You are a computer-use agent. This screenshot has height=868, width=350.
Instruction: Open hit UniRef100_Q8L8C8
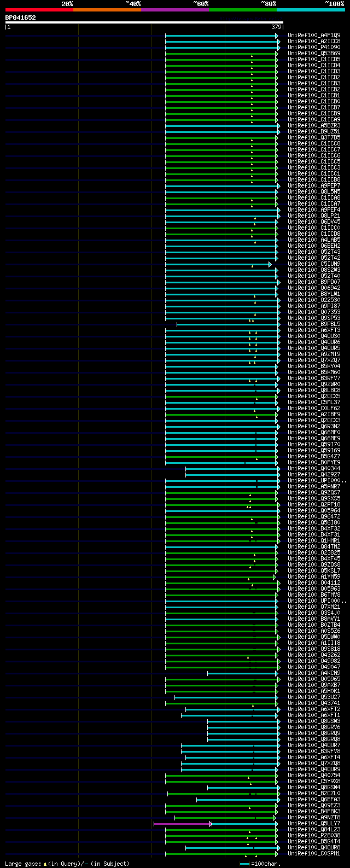314,390
